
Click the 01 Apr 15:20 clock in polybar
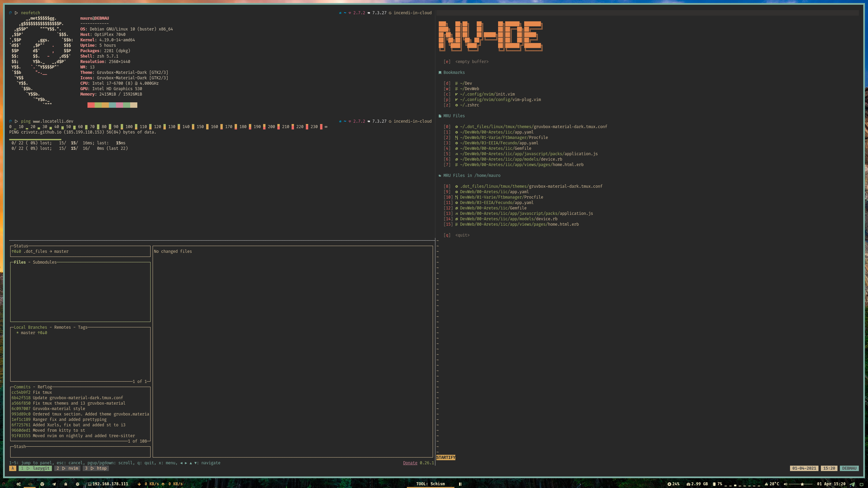point(831,484)
